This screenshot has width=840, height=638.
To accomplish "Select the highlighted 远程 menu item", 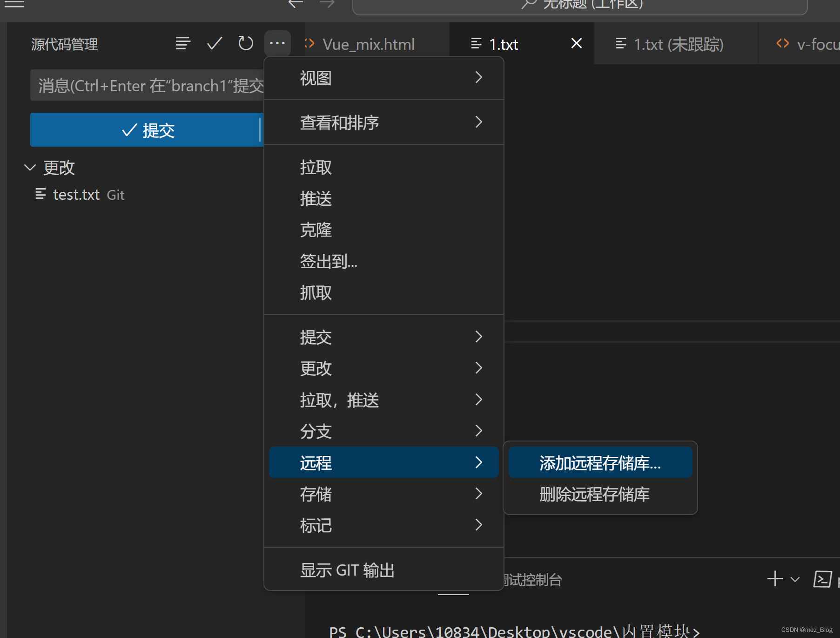I will (x=384, y=462).
